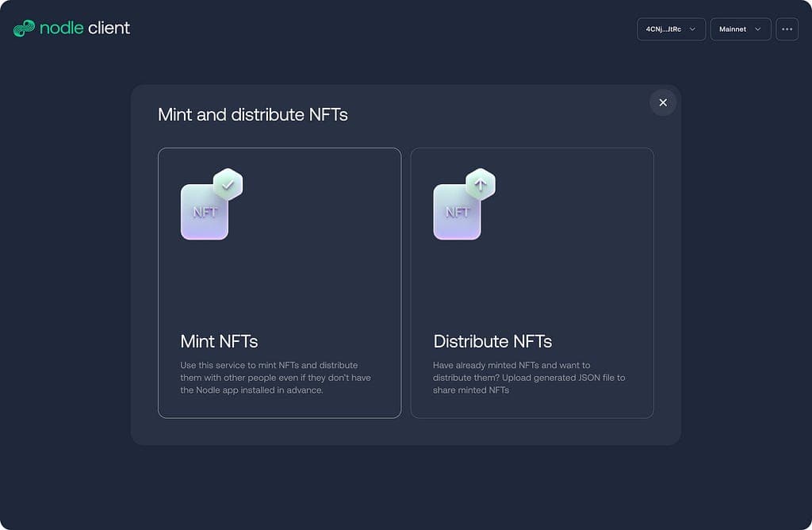Image resolution: width=812 pixels, height=530 pixels.
Task: Click the checkmark hexagon badge on Mint icon
Action: (x=228, y=184)
